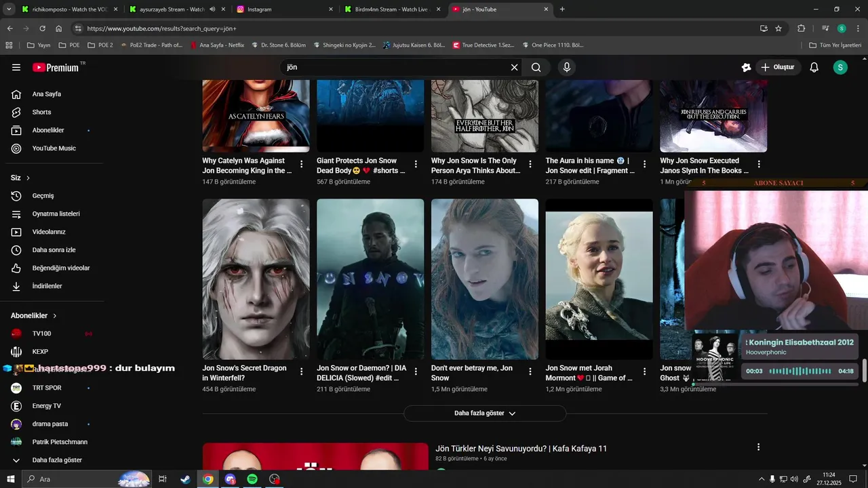Open the Chrome extensions puzzle icon
Screen dimensions: 868x488
coord(802,28)
